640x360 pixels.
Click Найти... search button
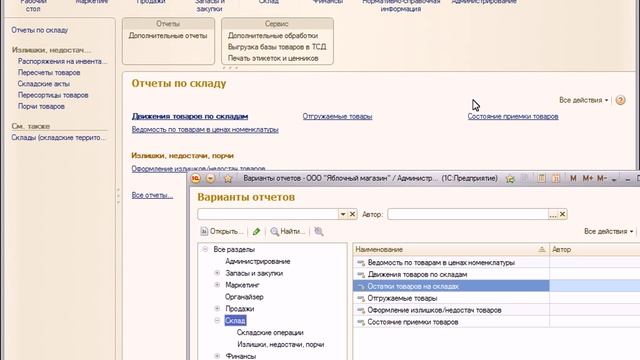[288, 231]
